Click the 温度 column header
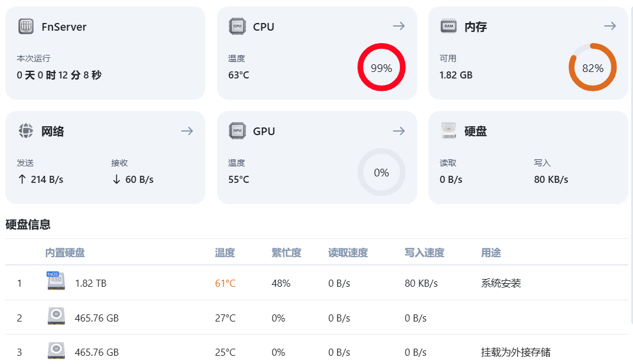 tap(225, 253)
